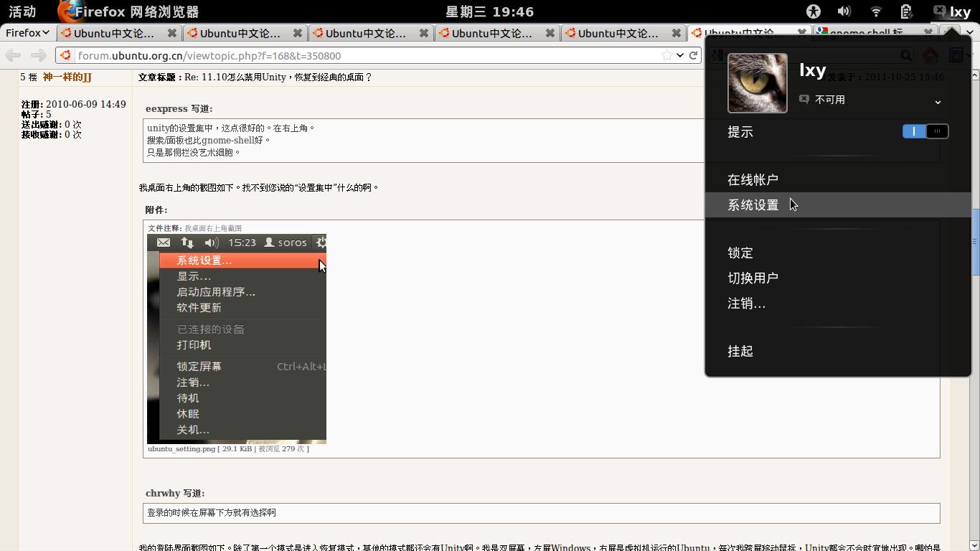The height and width of the screenshot is (551, 980).
Task: Close the lxy user menu from the top bar
Action: (x=952, y=11)
